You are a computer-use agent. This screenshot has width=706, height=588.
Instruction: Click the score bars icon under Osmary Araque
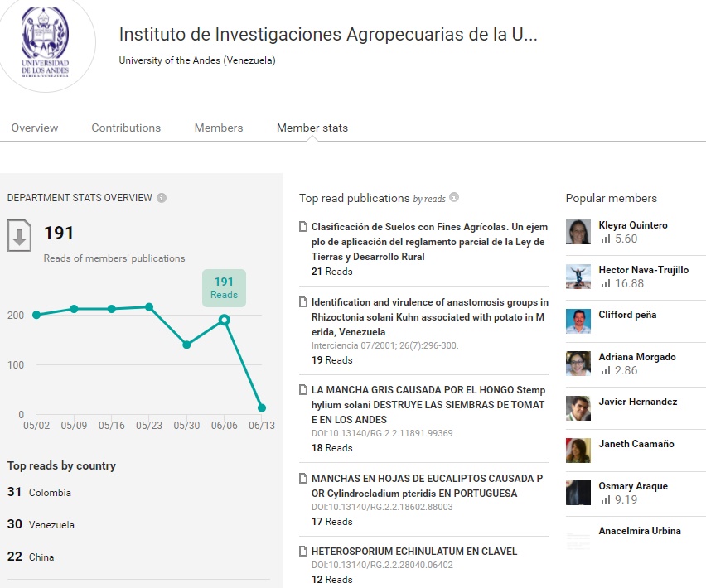pos(606,499)
